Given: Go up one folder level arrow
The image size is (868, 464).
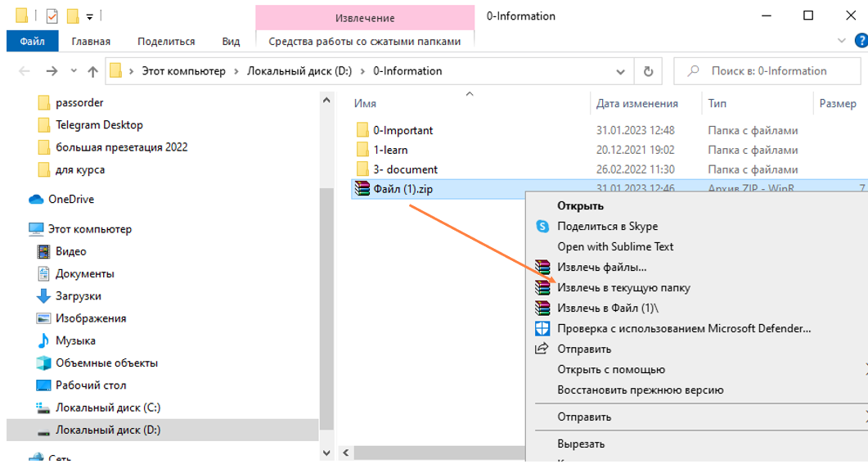Looking at the screenshot, I should coord(92,71).
